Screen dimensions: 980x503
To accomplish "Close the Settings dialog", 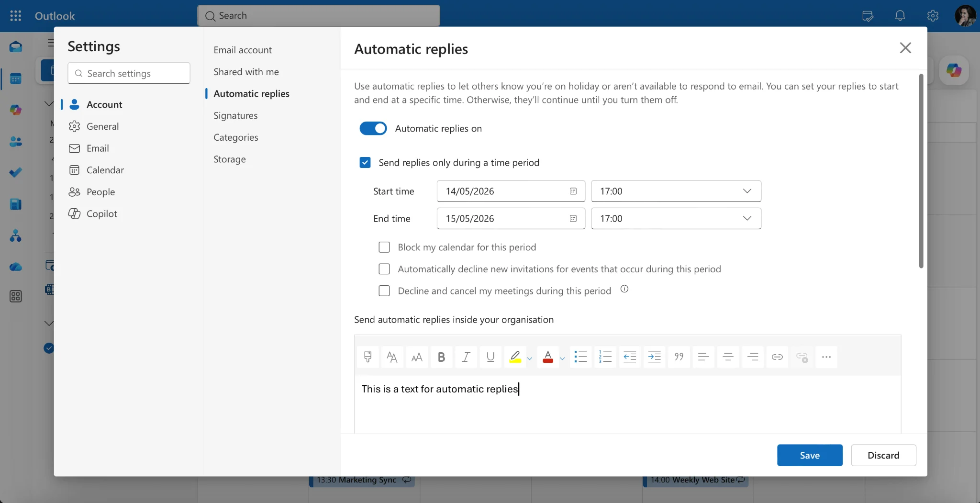I will click(905, 48).
